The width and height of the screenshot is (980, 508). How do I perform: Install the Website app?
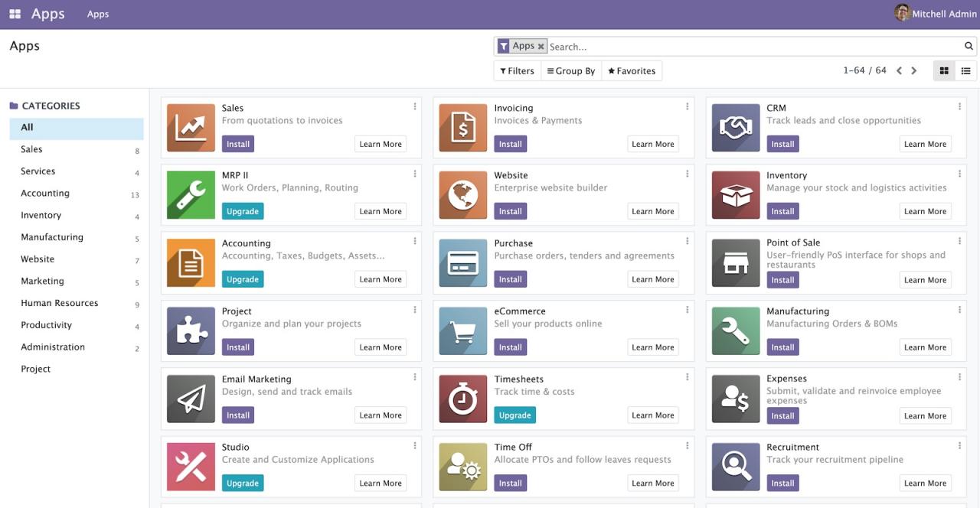(510, 211)
